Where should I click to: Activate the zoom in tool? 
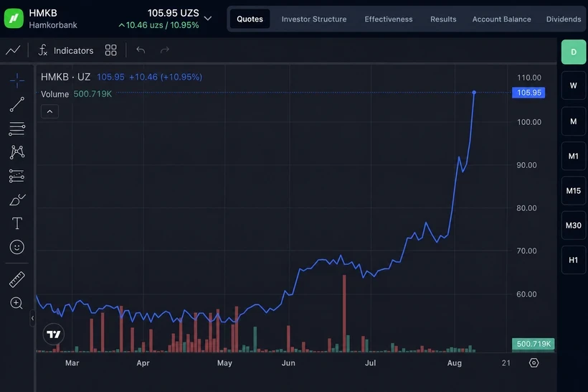(x=16, y=303)
